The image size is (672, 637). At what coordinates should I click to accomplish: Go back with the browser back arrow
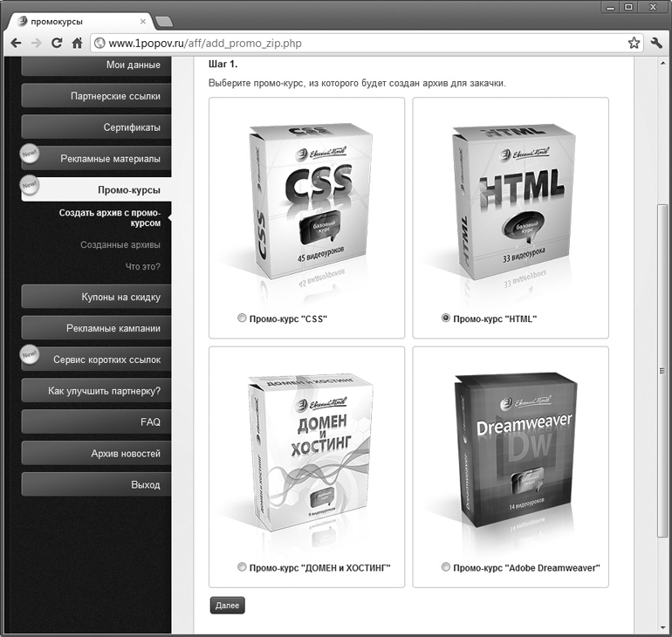click(x=16, y=43)
